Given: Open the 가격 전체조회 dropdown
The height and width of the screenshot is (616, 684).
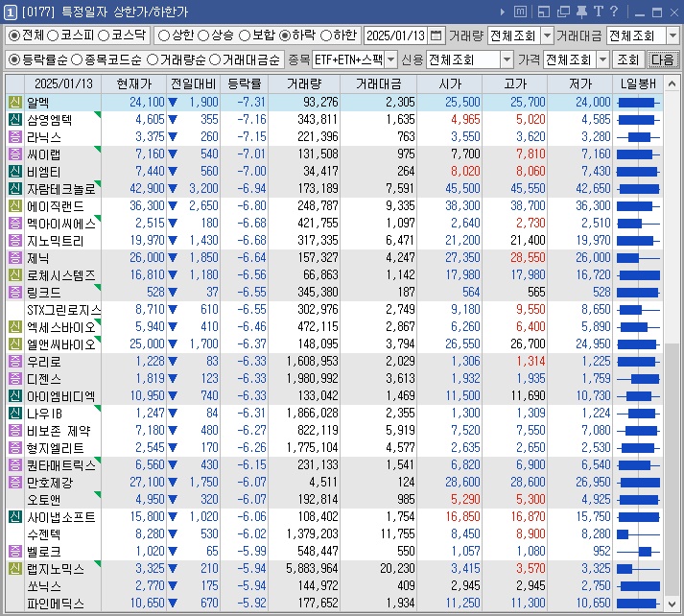Looking at the screenshot, I should click(x=602, y=59).
